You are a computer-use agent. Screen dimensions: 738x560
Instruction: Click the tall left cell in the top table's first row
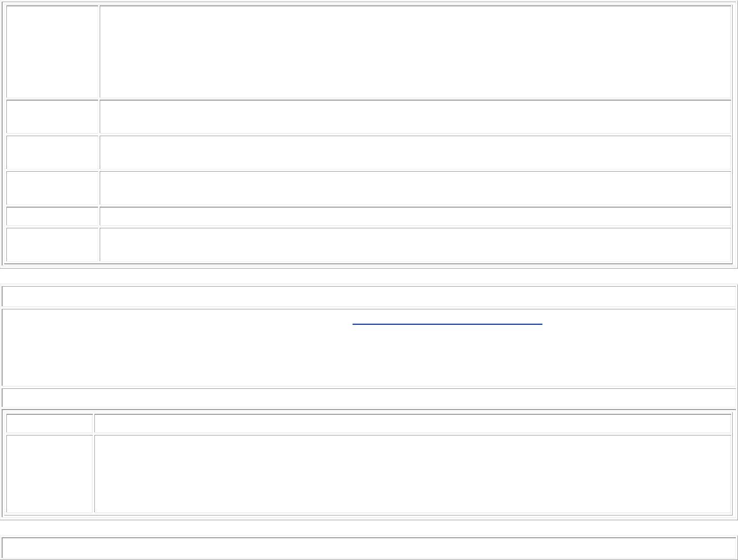click(x=52, y=52)
